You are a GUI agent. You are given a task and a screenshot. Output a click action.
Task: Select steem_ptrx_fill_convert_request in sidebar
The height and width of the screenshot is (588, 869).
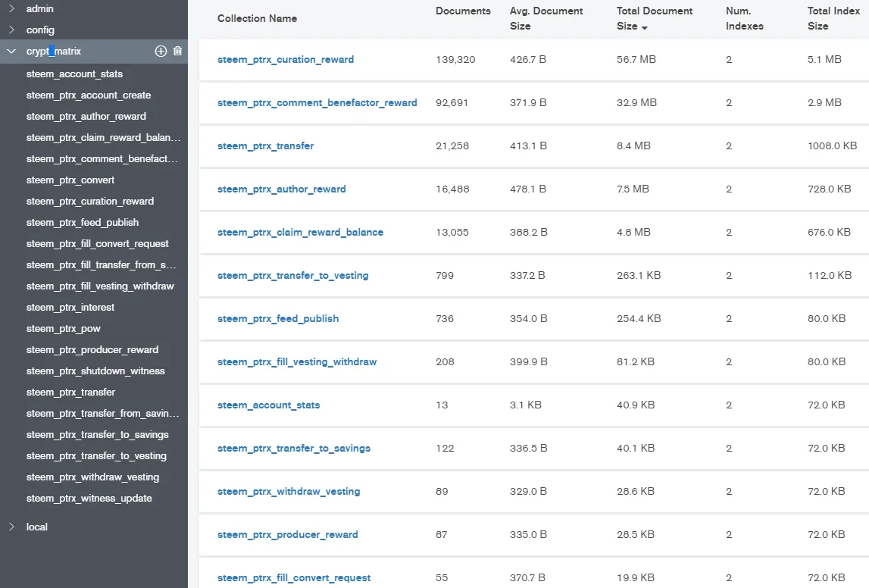pos(98,244)
